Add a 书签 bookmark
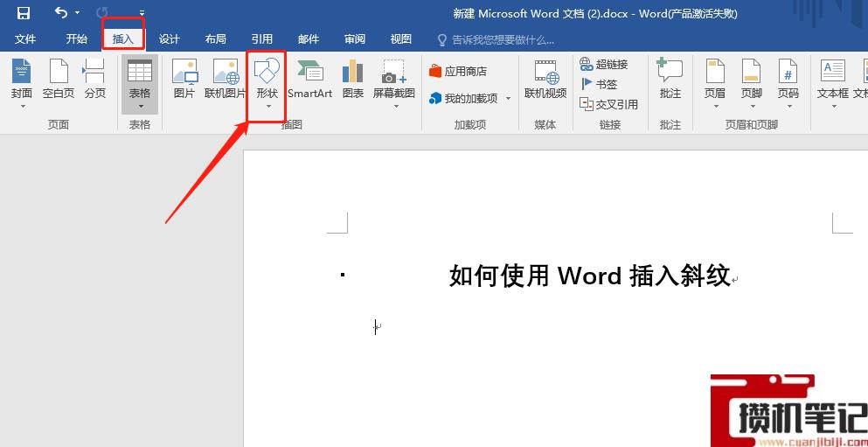 (x=599, y=84)
